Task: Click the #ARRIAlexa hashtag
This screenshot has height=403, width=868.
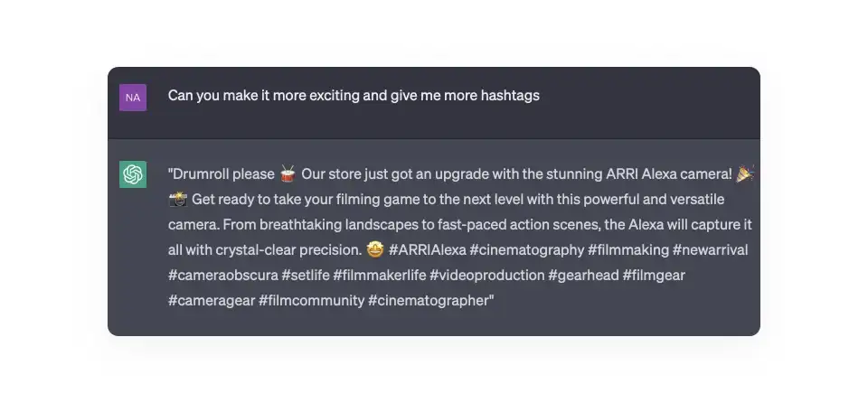Action: (x=428, y=249)
